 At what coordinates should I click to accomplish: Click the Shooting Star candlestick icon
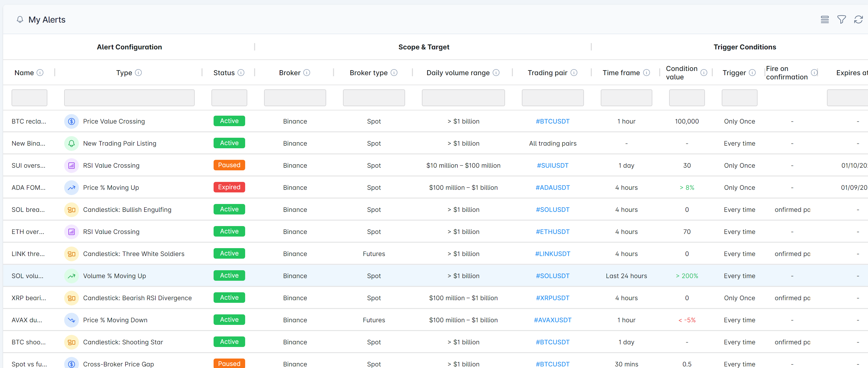[x=72, y=342]
